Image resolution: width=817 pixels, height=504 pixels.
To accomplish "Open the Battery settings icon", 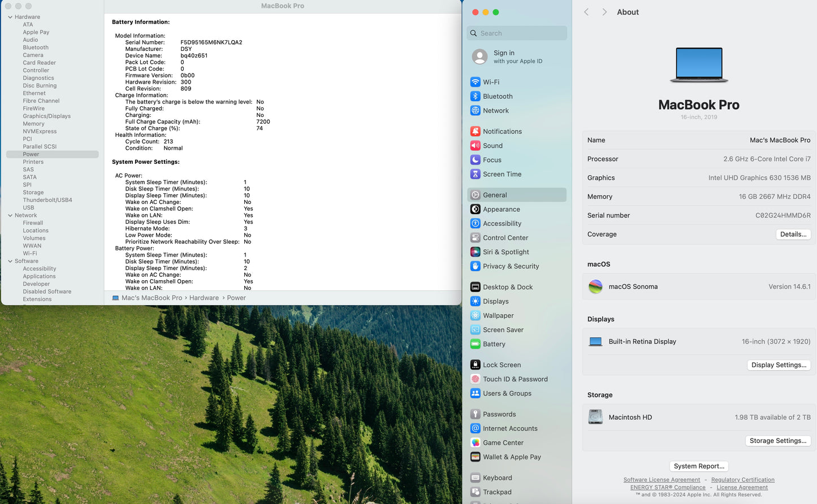I will [x=475, y=344].
